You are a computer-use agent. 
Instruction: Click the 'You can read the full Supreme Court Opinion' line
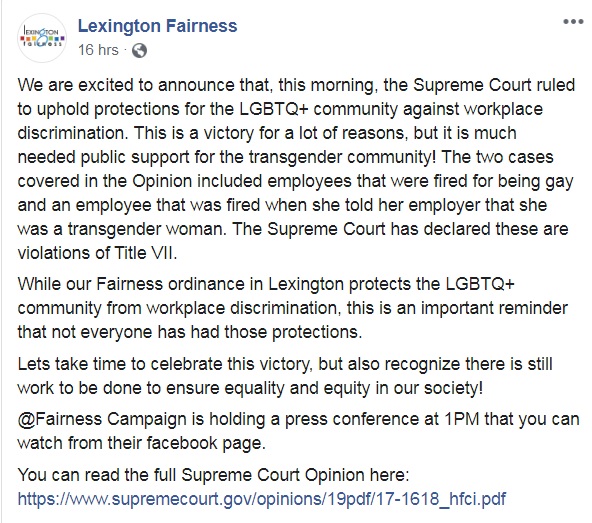(x=213, y=475)
